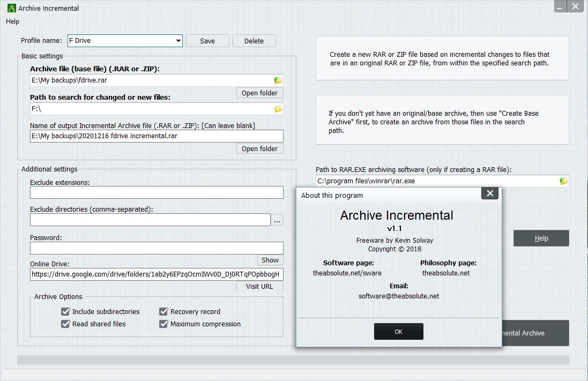588x381 pixels.
Task: Click software@theabsolute.net email link
Action: (399, 296)
